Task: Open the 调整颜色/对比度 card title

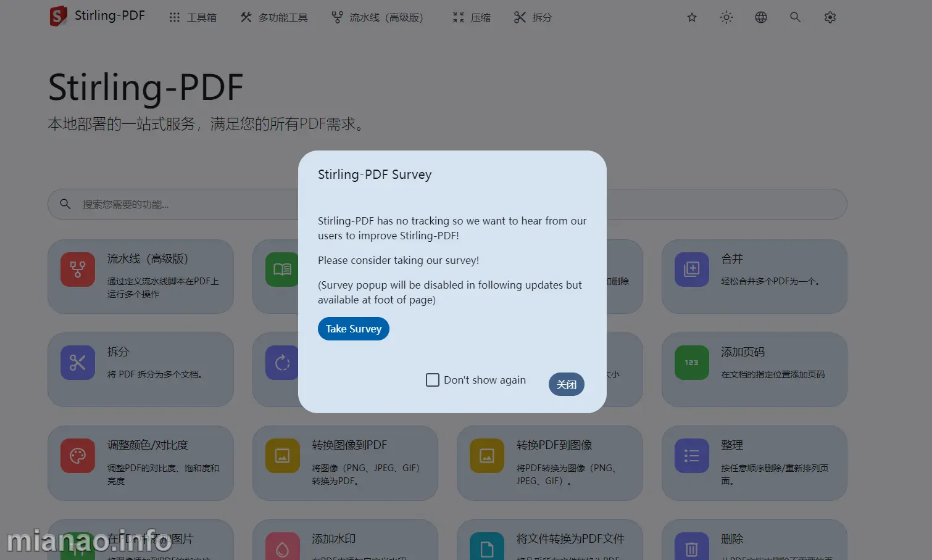Action: [148, 445]
